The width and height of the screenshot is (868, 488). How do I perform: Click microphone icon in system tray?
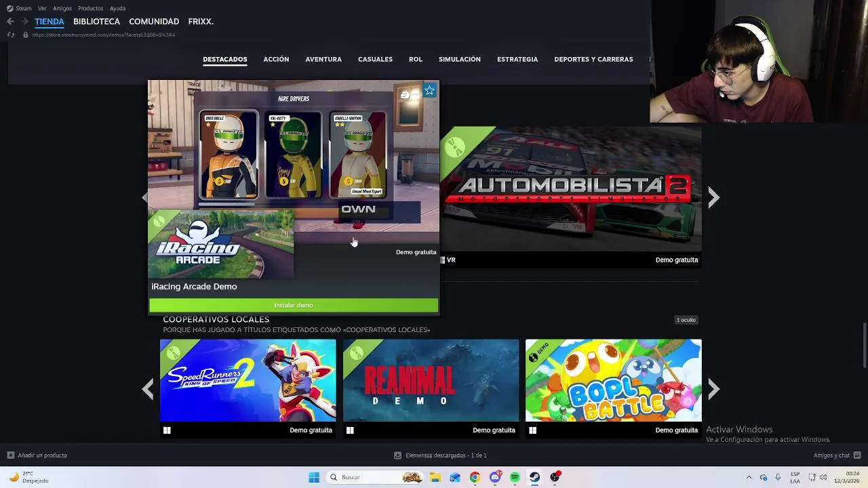778,477
